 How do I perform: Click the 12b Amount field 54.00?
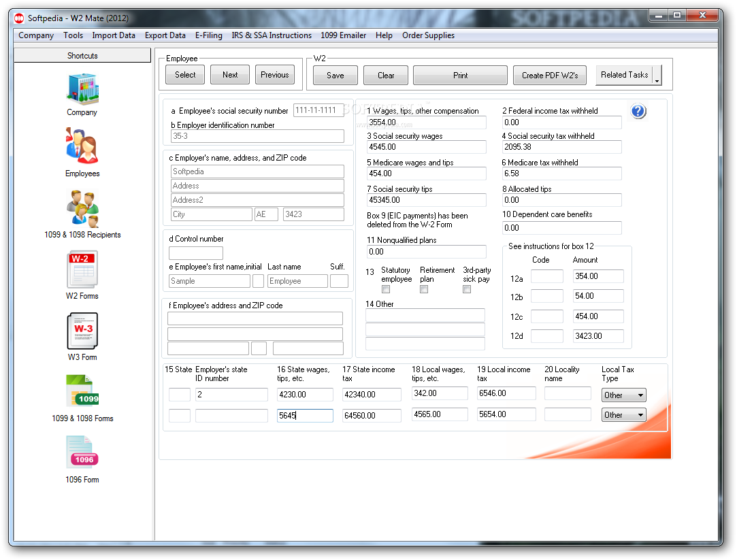[x=598, y=296]
